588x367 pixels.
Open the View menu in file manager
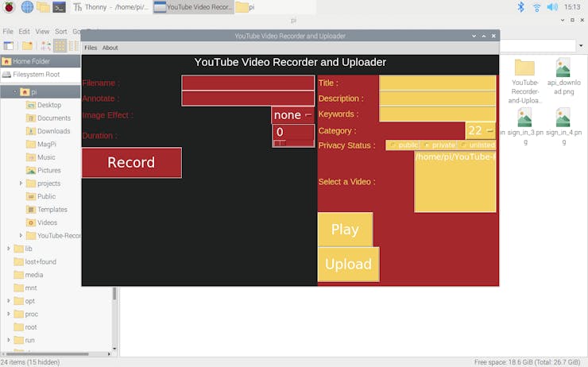coord(42,32)
